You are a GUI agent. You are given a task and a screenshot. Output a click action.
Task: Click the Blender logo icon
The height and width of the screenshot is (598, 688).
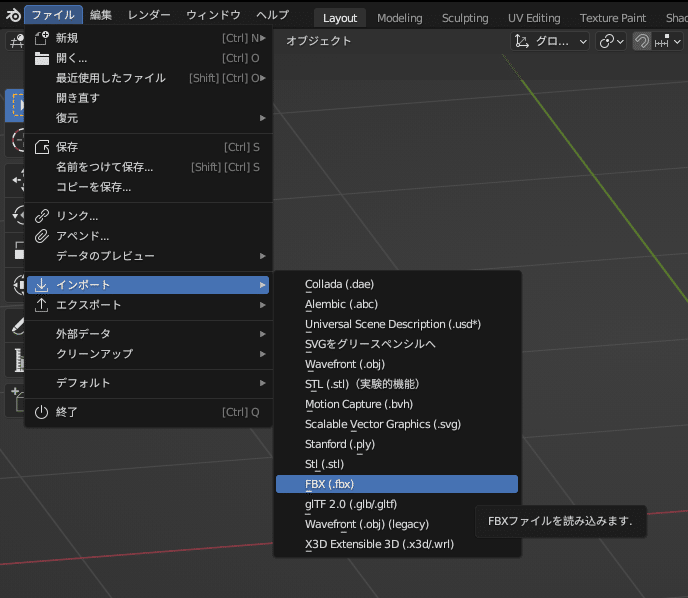pyautogui.click(x=13, y=15)
